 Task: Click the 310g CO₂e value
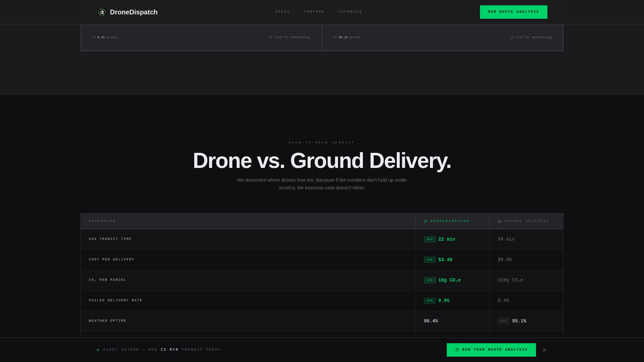[511, 280]
